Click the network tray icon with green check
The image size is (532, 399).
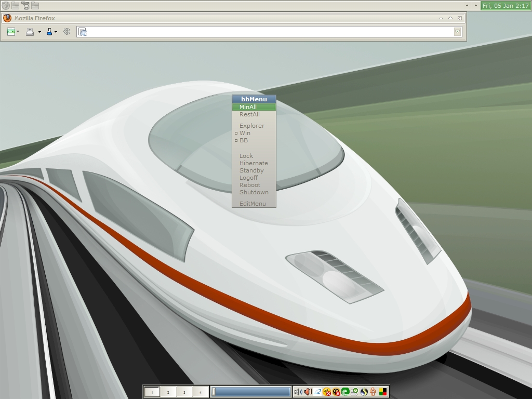(354, 392)
